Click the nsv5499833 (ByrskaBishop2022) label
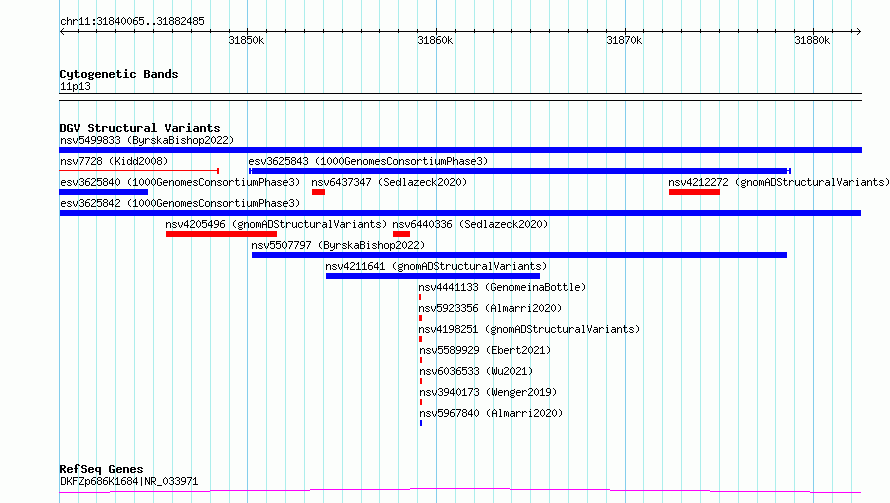 click(x=147, y=140)
